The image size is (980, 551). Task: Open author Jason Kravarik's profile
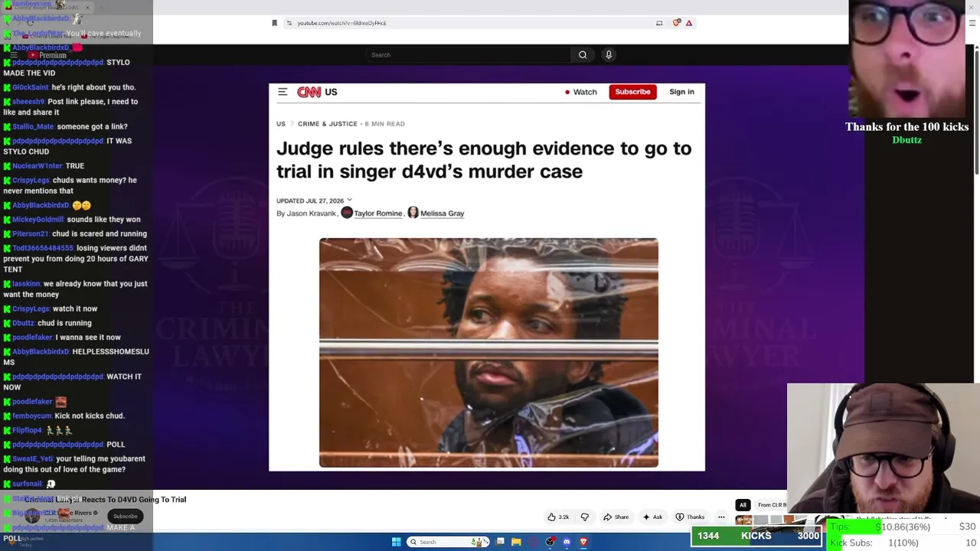pyautogui.click(x=311, y=214)
